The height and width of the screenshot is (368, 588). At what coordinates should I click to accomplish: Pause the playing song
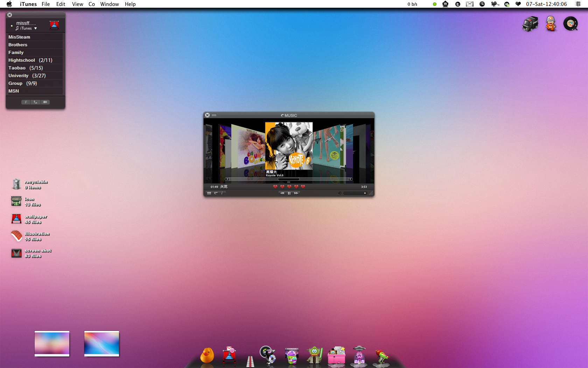pyautogui.click(x=289, y=193)
